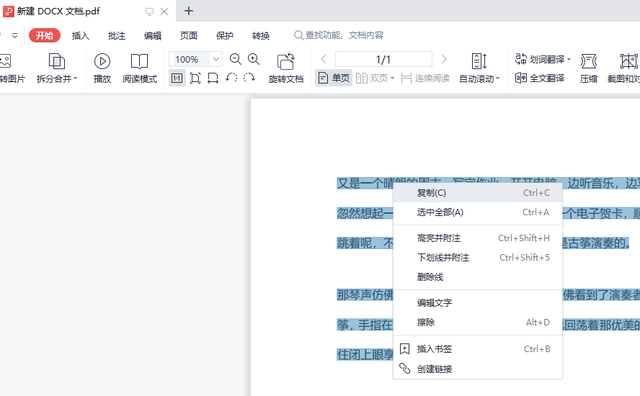
Task: Expand the quick access toolbar dropdown
Action: (15, 36)
